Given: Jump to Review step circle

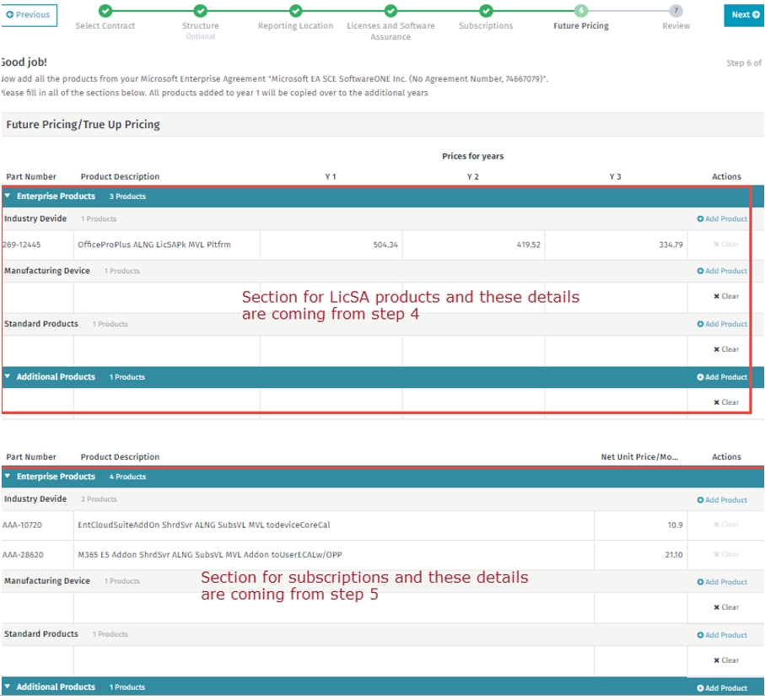Looking at the screenshot, I should (676, 11).
